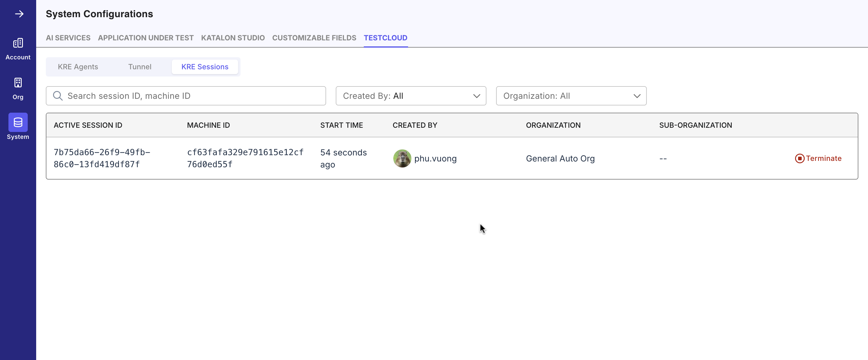Screen dimensions: 868x360
Task: Click search magnifier icon
Action: click(58, 96)
